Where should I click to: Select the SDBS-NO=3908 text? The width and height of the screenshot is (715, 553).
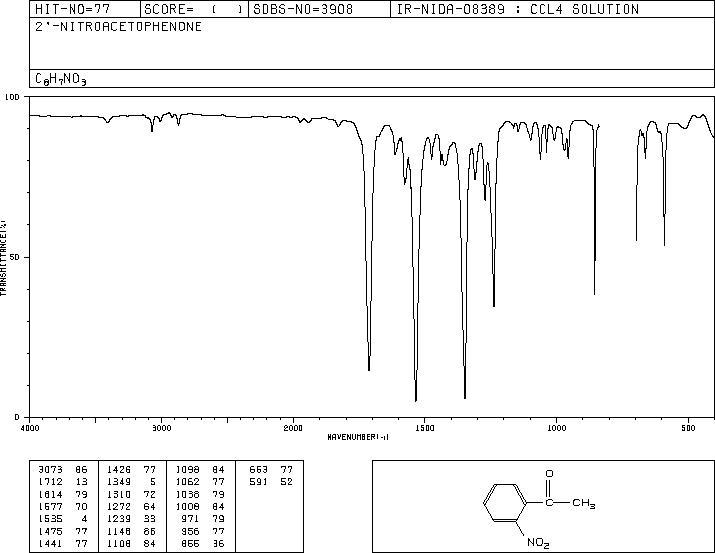click(x=303, y=9)
